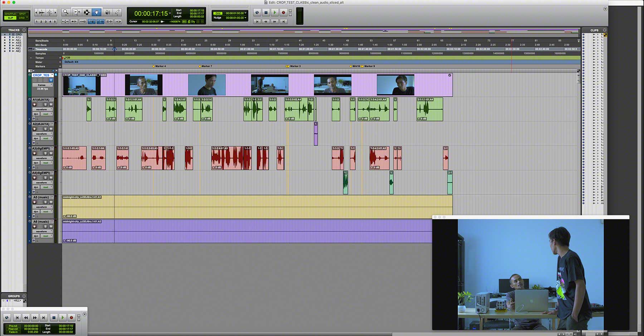
Task: Click the video preview window image
Action: click(x=531, y=274)
